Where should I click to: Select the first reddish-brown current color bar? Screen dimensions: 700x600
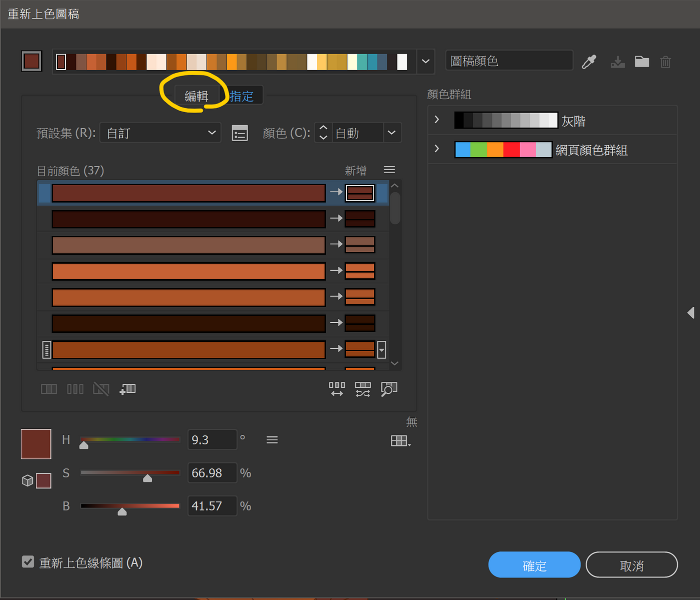(189, 193)
